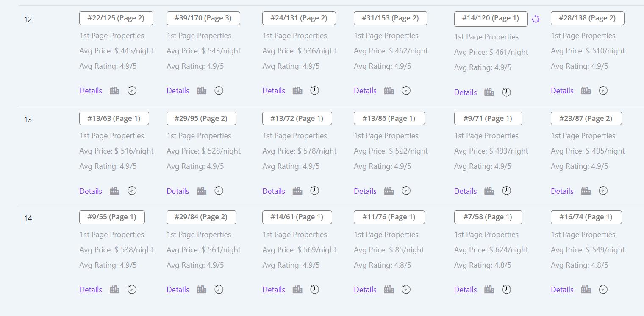Open the history clock icon under #7/58 (Page 1)

click(x=506, y=289)
